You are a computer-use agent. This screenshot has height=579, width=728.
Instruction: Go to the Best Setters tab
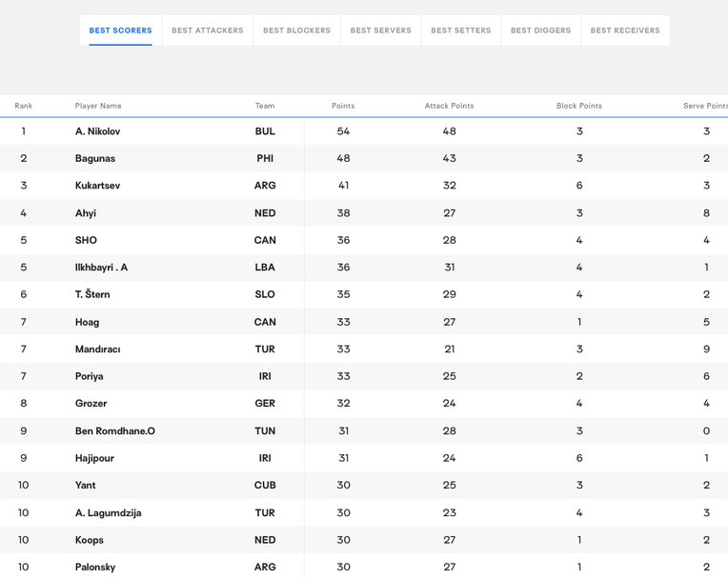[x=460, y=30]
